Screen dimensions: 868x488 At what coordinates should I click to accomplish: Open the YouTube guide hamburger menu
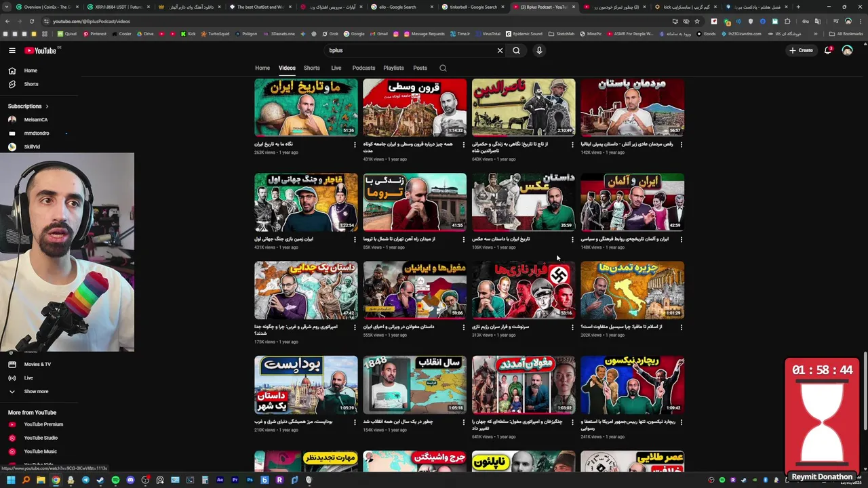12,50
